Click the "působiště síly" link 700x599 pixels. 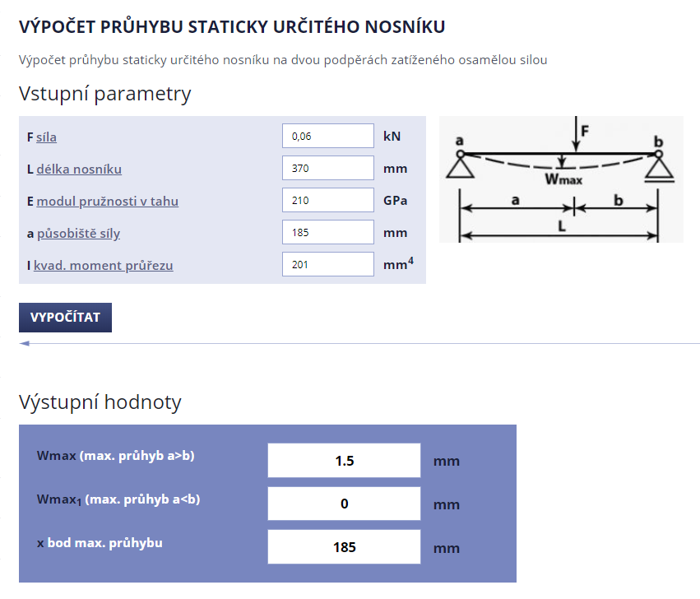point(78,233)
